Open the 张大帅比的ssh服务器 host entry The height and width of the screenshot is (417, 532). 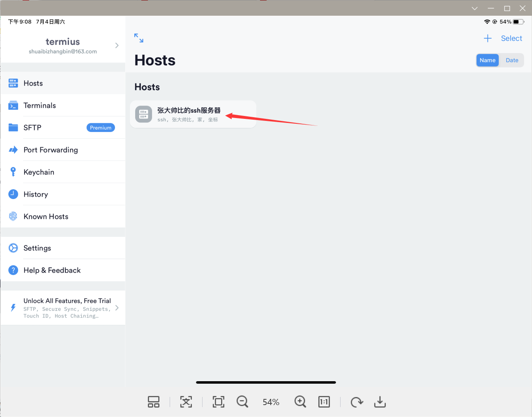point(189,114)
